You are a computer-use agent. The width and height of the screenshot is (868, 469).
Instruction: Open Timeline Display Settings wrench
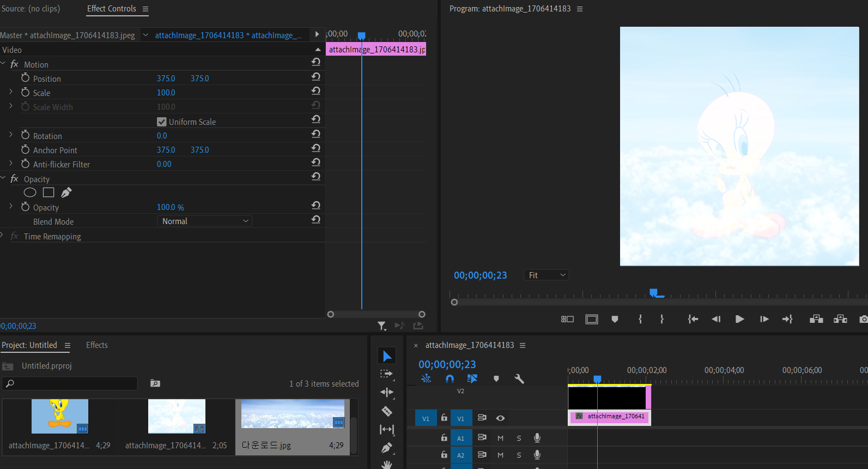[519, 378]
